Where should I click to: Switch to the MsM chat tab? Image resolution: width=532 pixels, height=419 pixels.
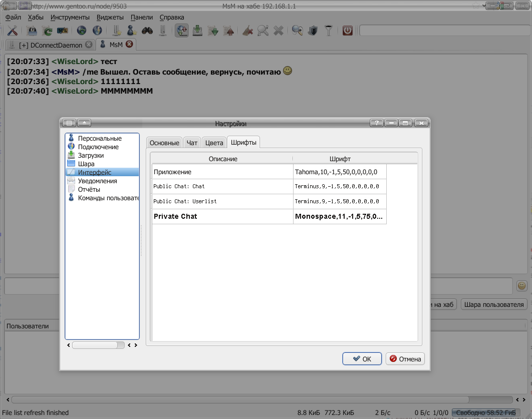(x=116, y=45)
